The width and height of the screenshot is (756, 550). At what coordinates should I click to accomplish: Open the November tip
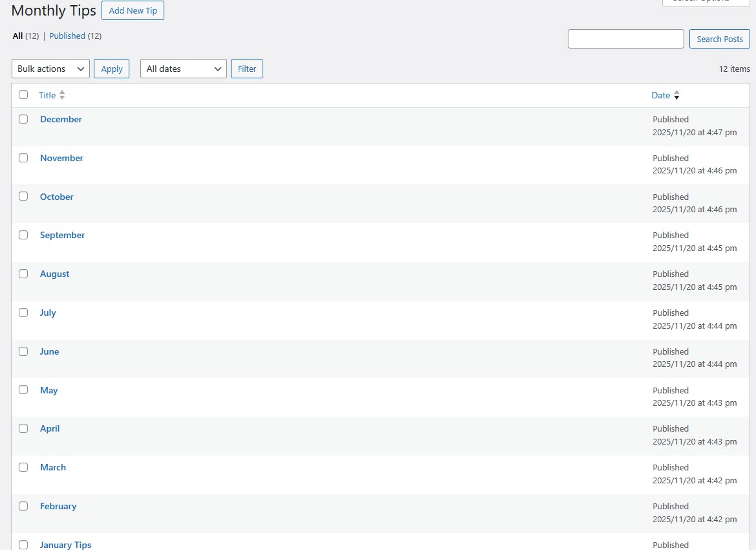pyautogui.click(x=61, y=158)
